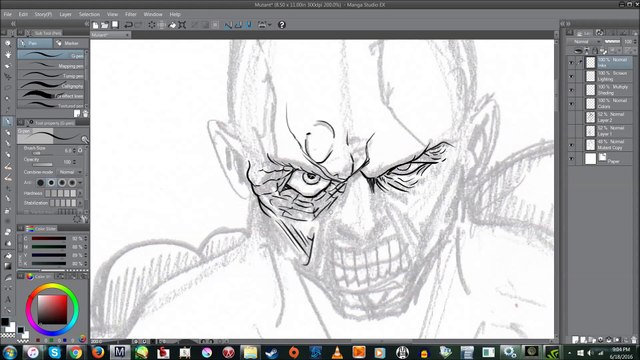Click the foreground black color swatch
640x360 pixels.
coord(5,322)
